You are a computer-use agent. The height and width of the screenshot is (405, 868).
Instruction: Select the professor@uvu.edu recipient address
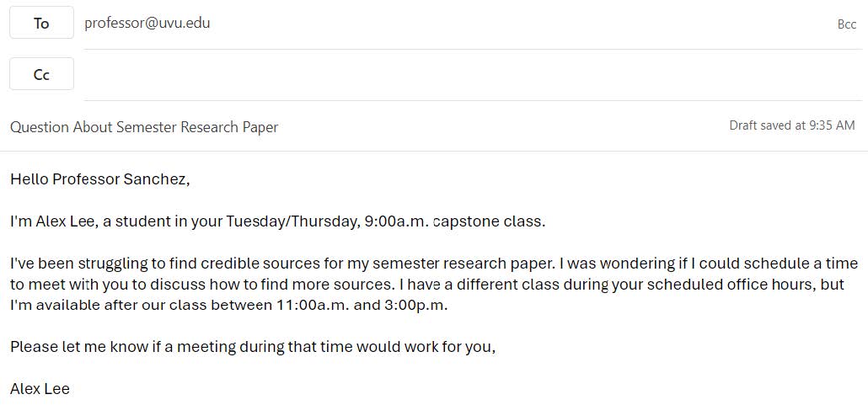point(147,23)
